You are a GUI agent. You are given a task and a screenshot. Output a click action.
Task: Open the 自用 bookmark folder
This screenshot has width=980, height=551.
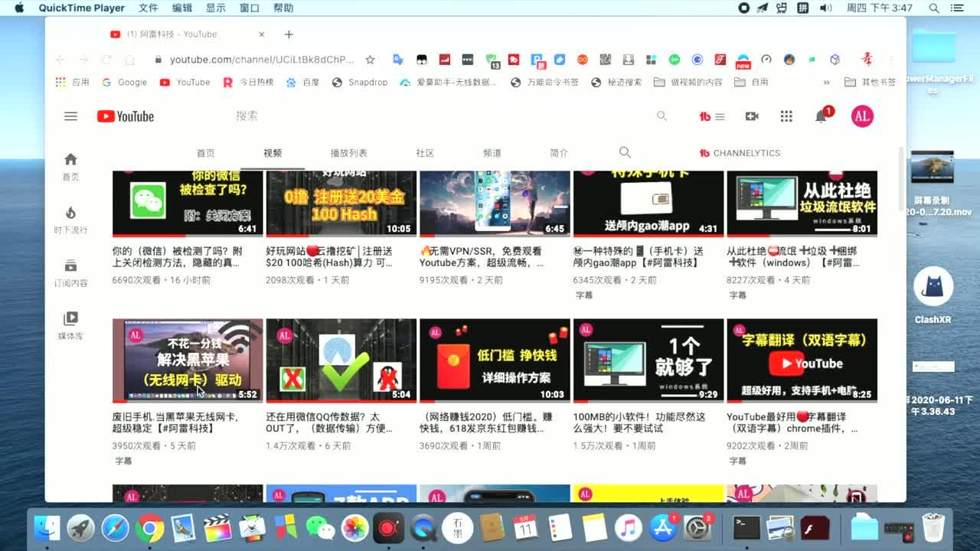coord(751,82)
